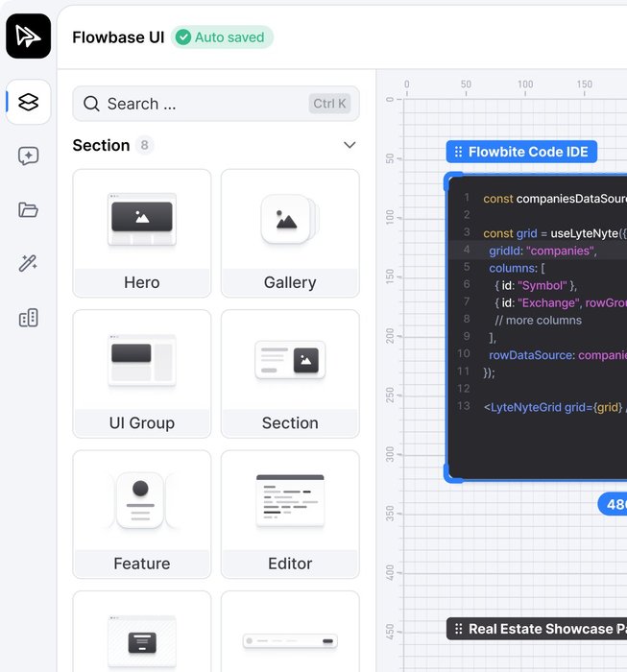Select the Flowbite Code IDE frame label

(521, 152)
